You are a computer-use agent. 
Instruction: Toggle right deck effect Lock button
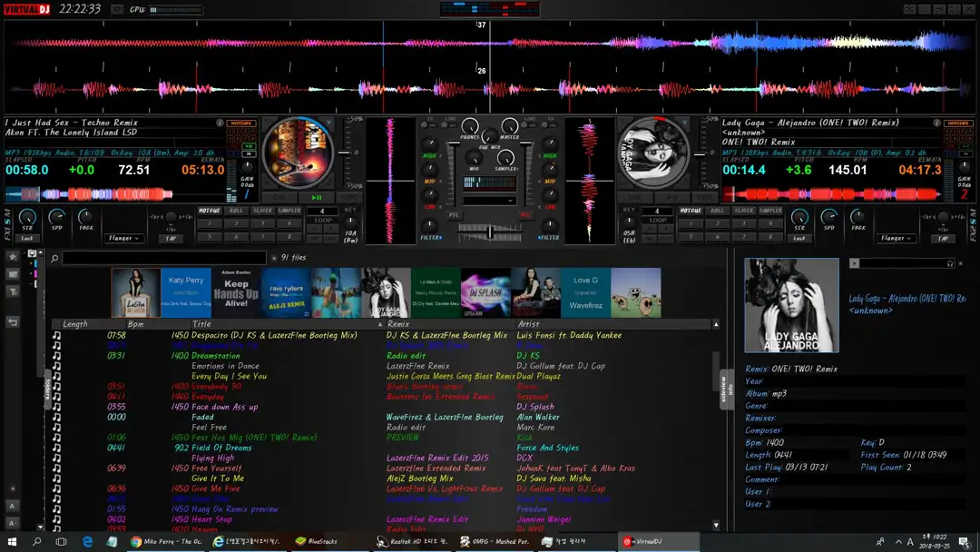(x=799, y=238)
